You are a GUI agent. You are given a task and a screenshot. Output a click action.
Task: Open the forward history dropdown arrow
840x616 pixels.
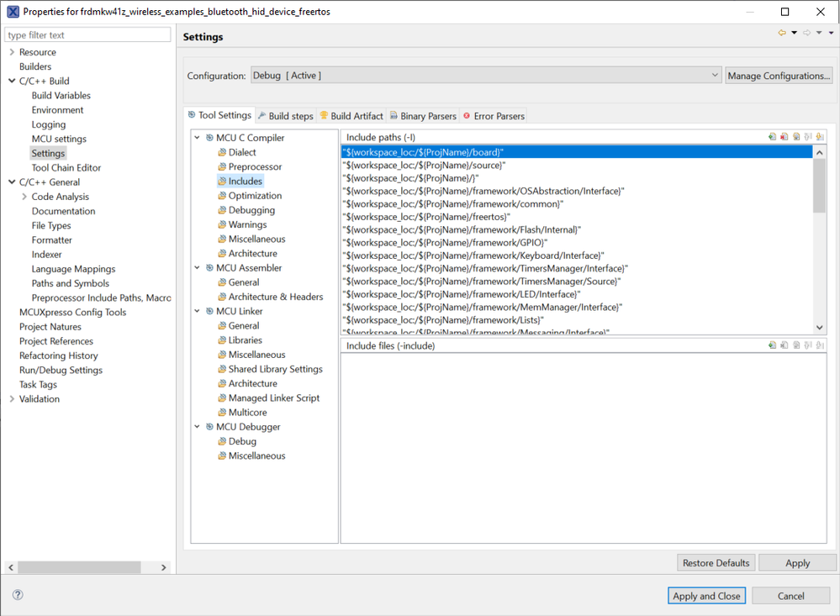point(819,34)
